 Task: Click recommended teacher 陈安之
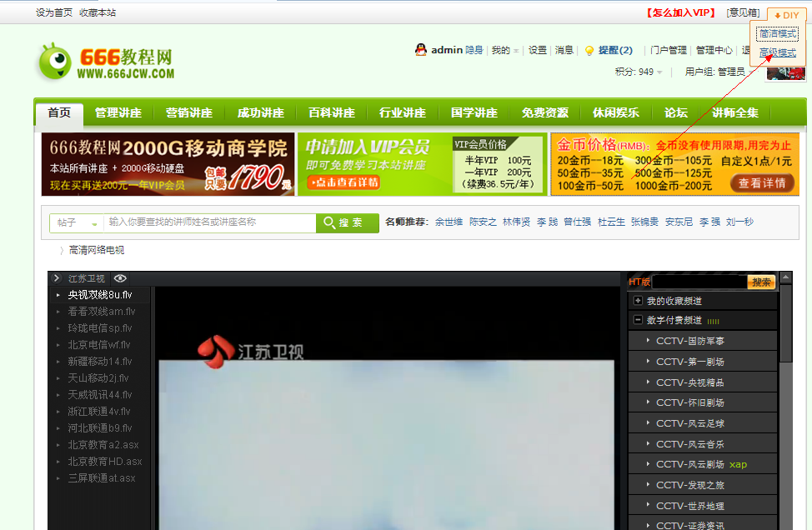(x=483, y=222)
